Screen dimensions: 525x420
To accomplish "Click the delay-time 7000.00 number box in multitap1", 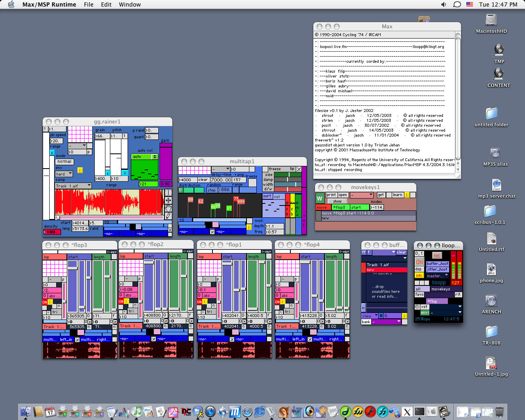I will click(x=221, y=180).
